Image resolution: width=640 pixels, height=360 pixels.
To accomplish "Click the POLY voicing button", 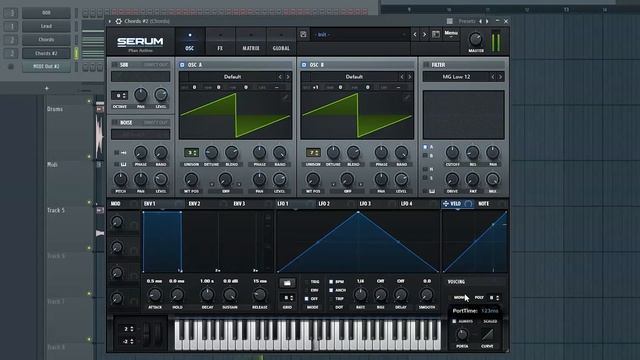I will pos(479,298).
